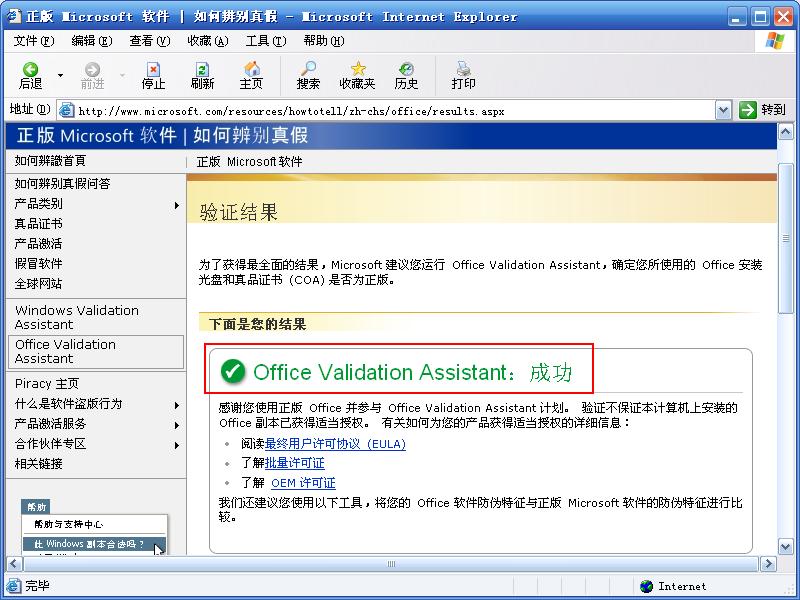Open the 最终用户许可协议 (EULA) link
The width and height of the screenshot is (800, 600).
335,443
